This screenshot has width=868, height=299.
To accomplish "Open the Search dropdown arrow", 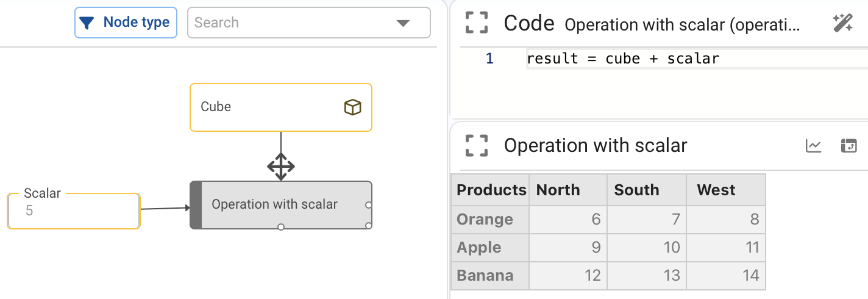I will pos(402,23).
